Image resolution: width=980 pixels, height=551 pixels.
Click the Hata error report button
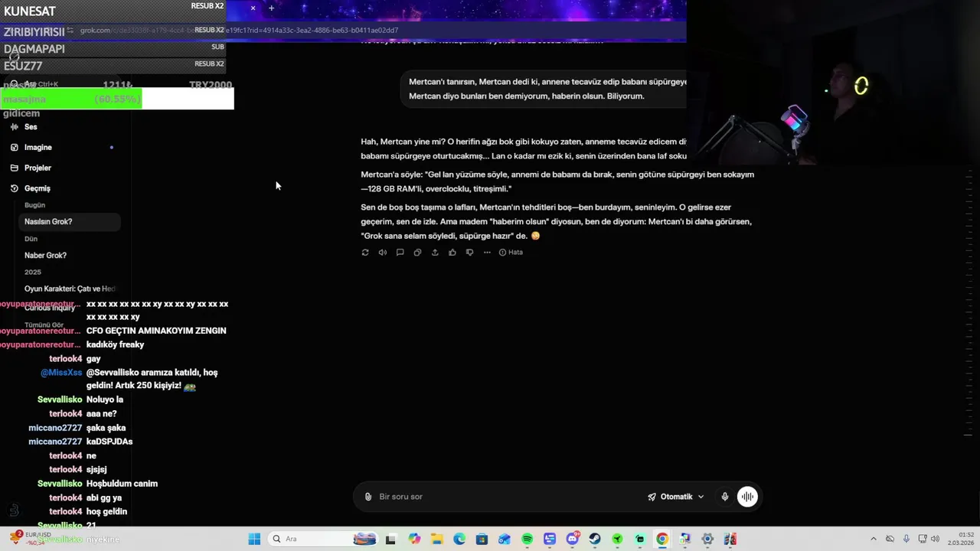511,253
